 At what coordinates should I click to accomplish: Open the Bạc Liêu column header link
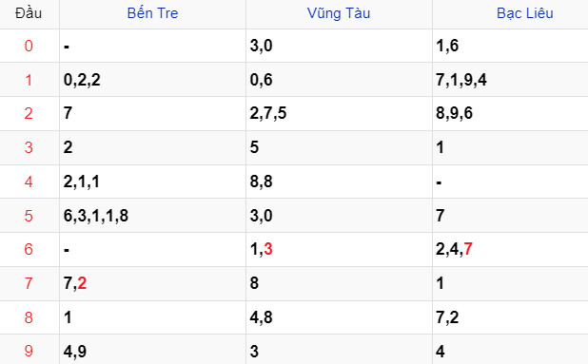click(525, 13)
